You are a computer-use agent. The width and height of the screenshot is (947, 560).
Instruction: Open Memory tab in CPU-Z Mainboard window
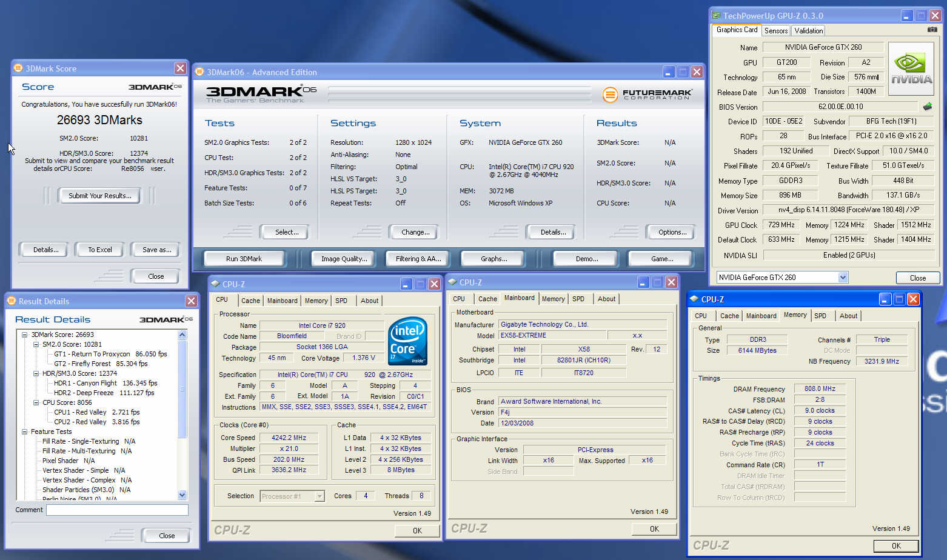[553, 299]
